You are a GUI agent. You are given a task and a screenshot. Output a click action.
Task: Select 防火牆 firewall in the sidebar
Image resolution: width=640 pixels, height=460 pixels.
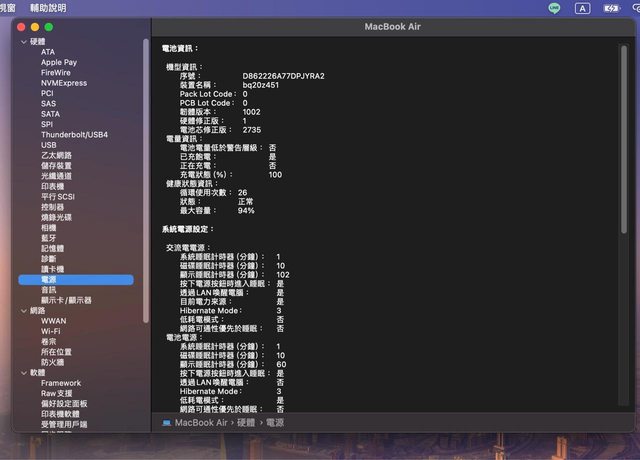[x=52, y=362]
